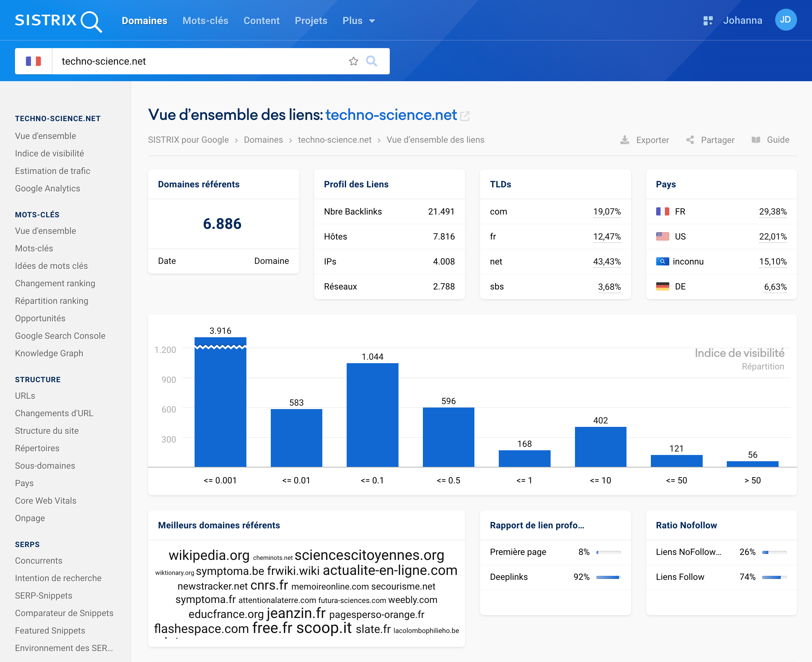Open the Content tab
812x662 pixels.
click(262, 21)
